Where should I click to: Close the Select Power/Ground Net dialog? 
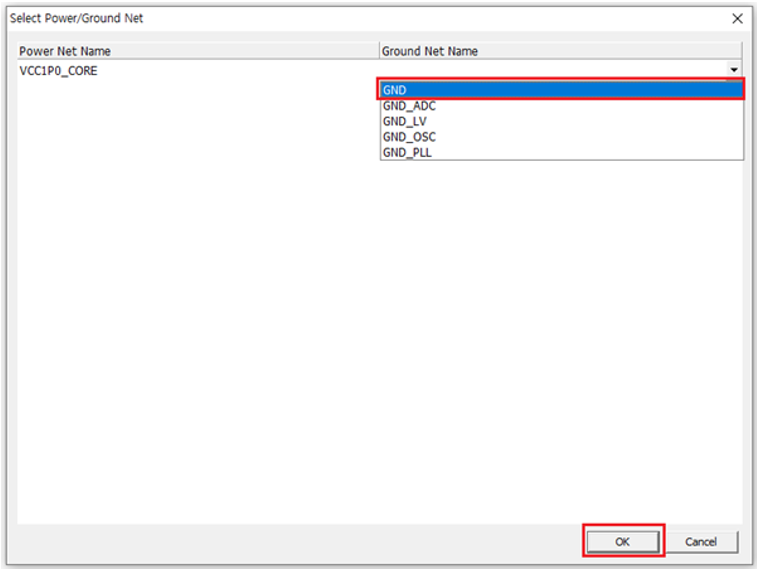pyautogui.click(x=737, y=18)
